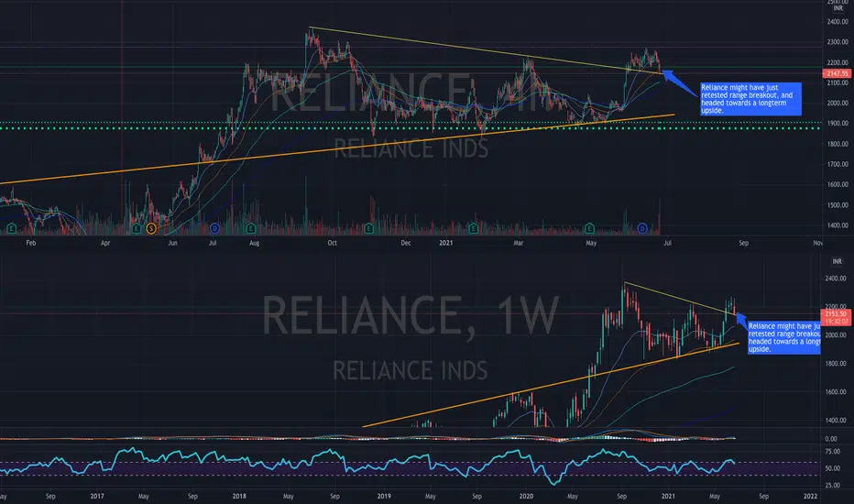Open the earnings E marker beside the S marker
Screen dimensions: 854x504
[137, 229]
